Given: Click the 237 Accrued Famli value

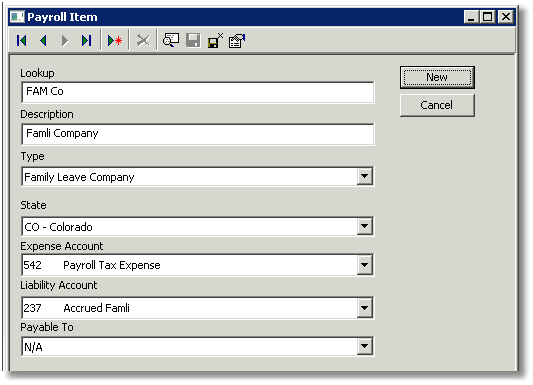Looking at the screenshot, I should [76, 308].
